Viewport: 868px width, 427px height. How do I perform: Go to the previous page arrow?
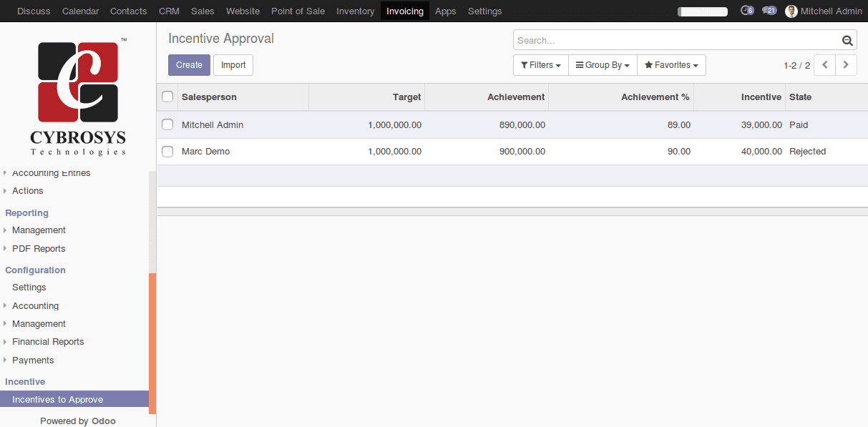tap(825, 65)
